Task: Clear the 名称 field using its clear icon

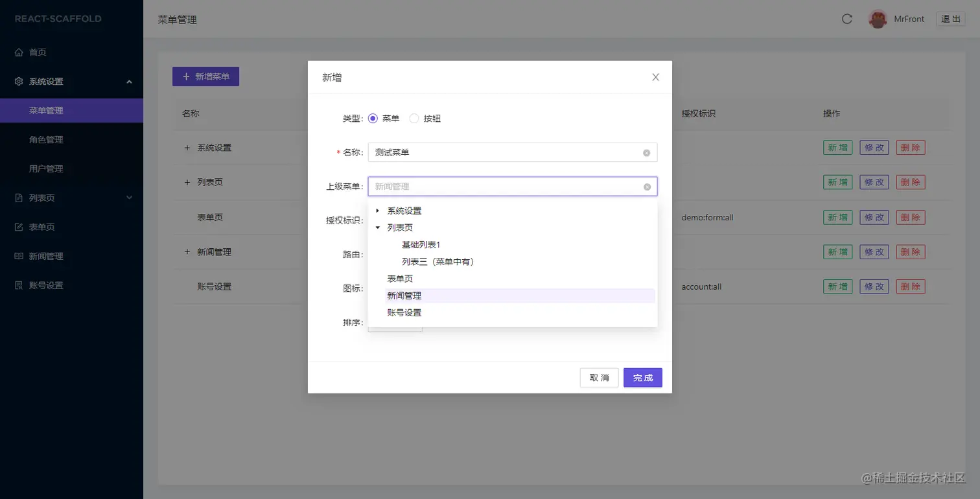Action: [646, 152]
